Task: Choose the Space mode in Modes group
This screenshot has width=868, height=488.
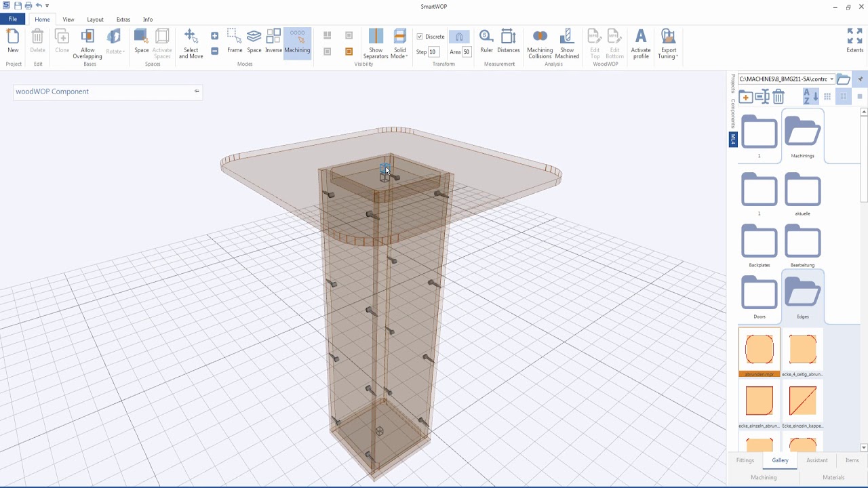Action: coord(254,41)
